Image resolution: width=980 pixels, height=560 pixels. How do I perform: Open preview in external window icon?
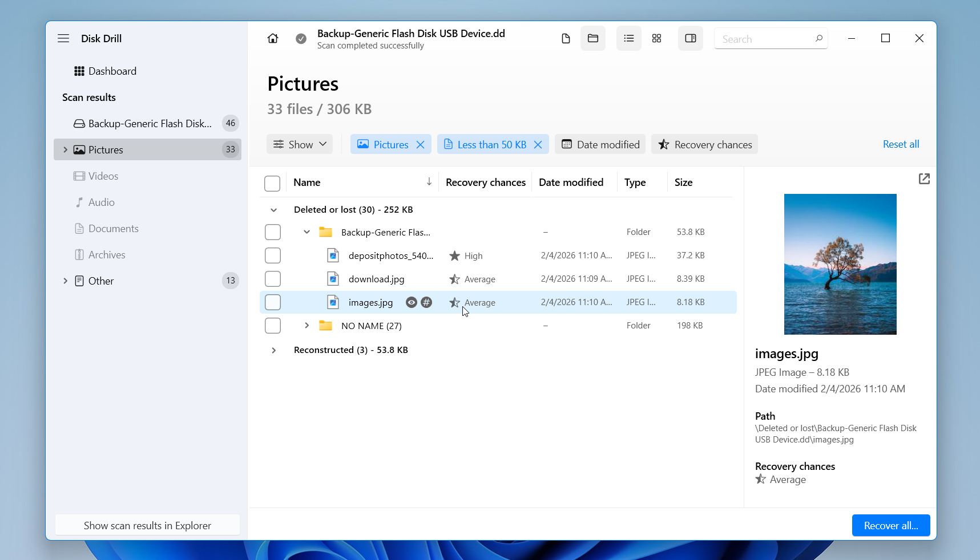pos(924,179)
